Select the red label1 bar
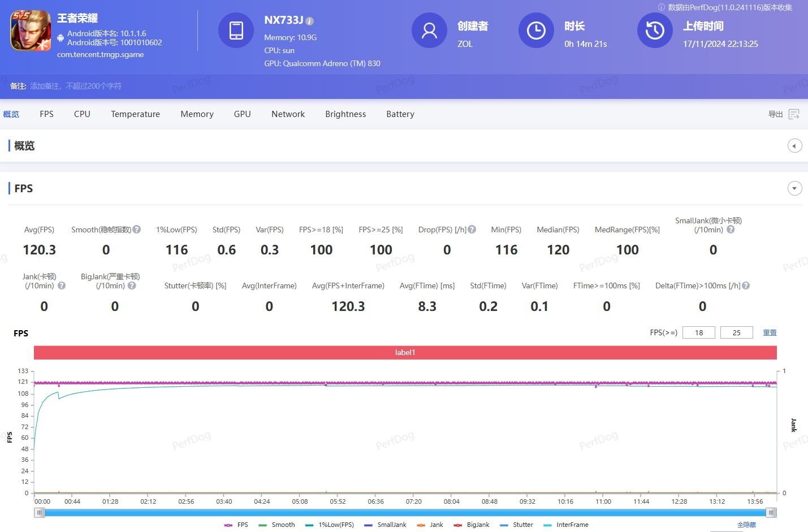The image size is (808, 532). pos(405,352)
